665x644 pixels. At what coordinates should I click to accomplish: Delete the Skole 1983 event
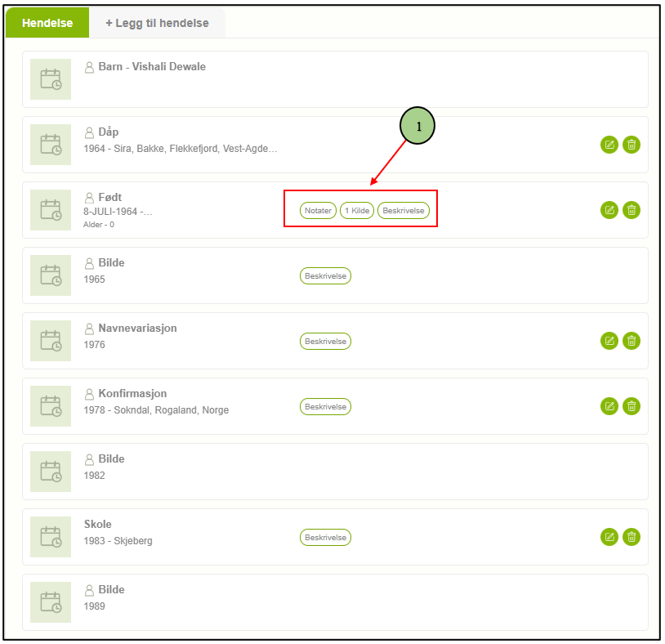(632, 537)
